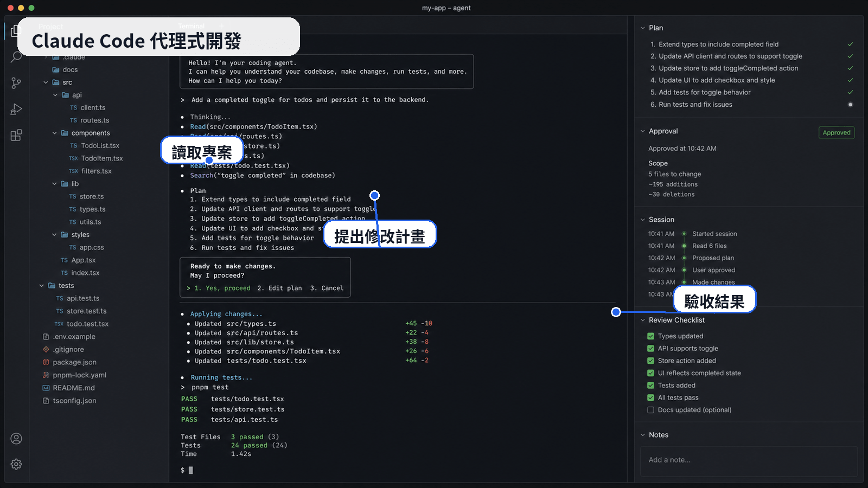Click the pending status dot for step 6
868x488 pixels.
(850, 105)
